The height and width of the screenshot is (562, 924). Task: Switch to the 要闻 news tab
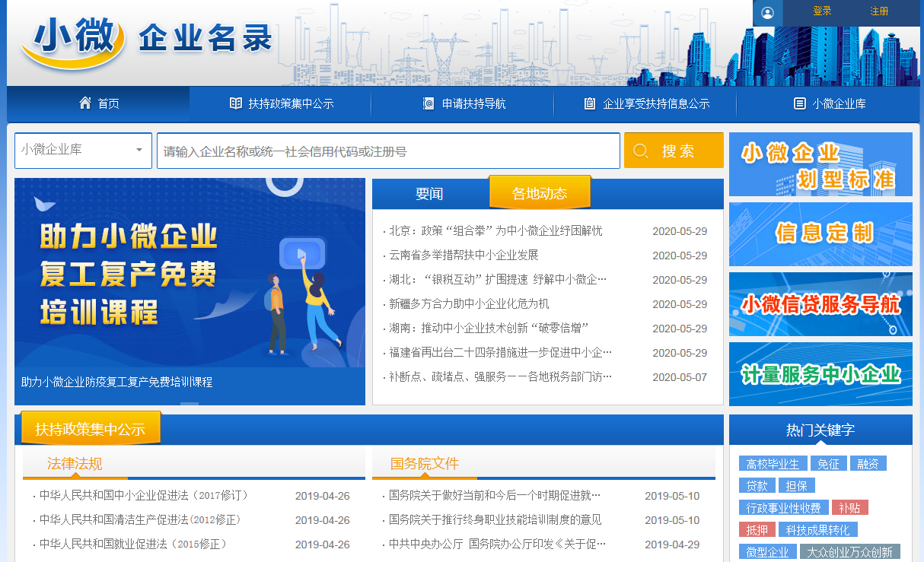tap(429, 194)
